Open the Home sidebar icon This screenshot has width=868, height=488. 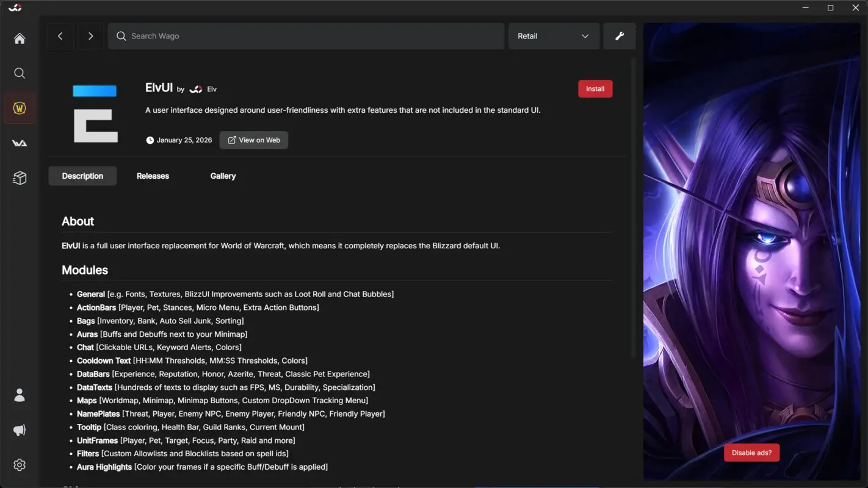pyautogui.click(x=19, y=38)
